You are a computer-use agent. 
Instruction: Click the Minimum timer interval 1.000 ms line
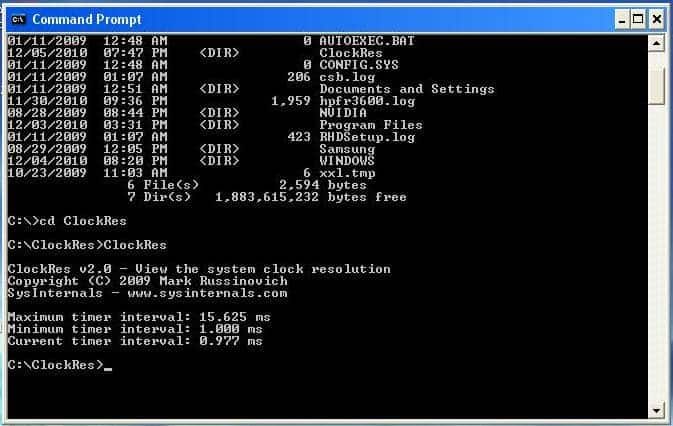click(x=135, y=329)
